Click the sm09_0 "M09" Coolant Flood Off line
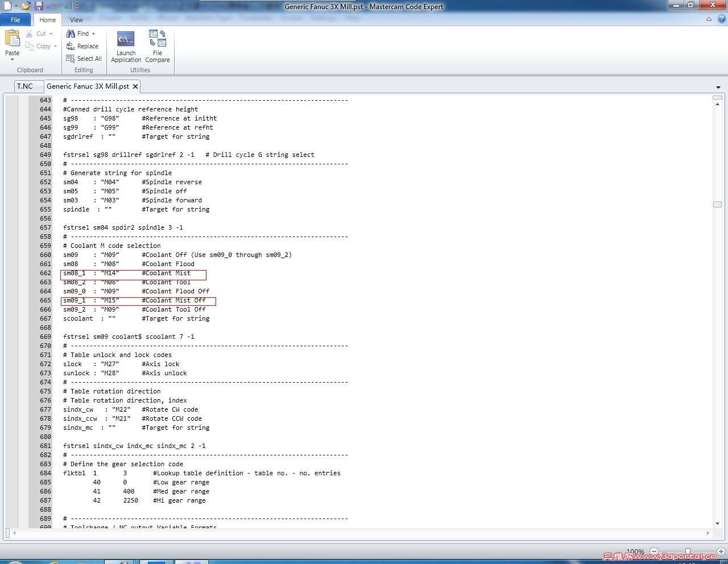 136,291
